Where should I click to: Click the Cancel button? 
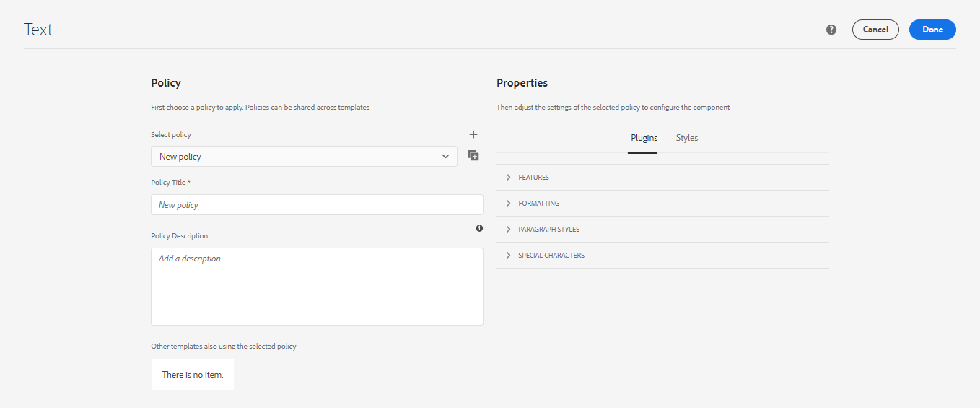point(875,30)
